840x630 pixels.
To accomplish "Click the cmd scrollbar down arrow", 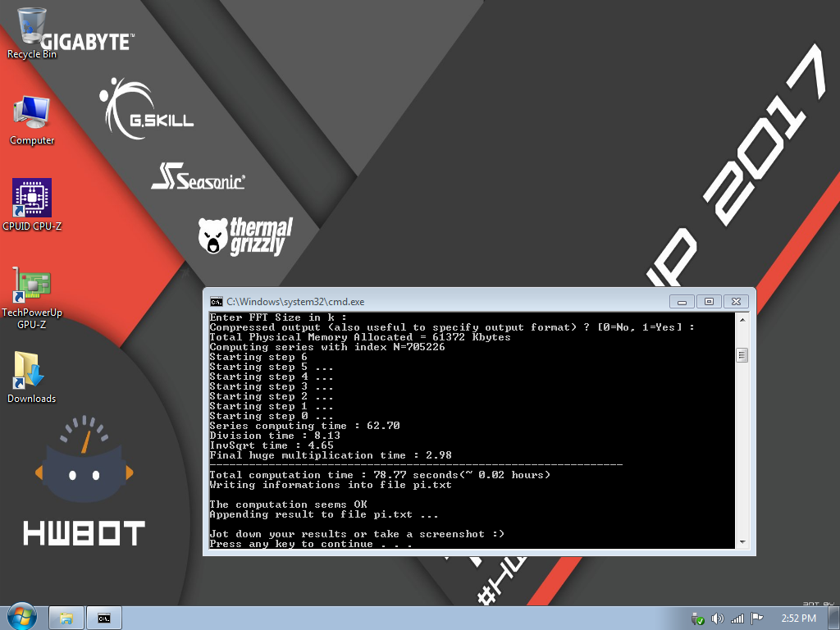I will [742, 542].
